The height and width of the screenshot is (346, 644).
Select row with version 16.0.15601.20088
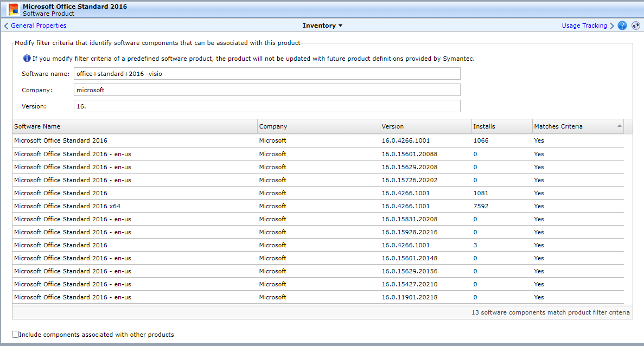click(x=318, y=154)
